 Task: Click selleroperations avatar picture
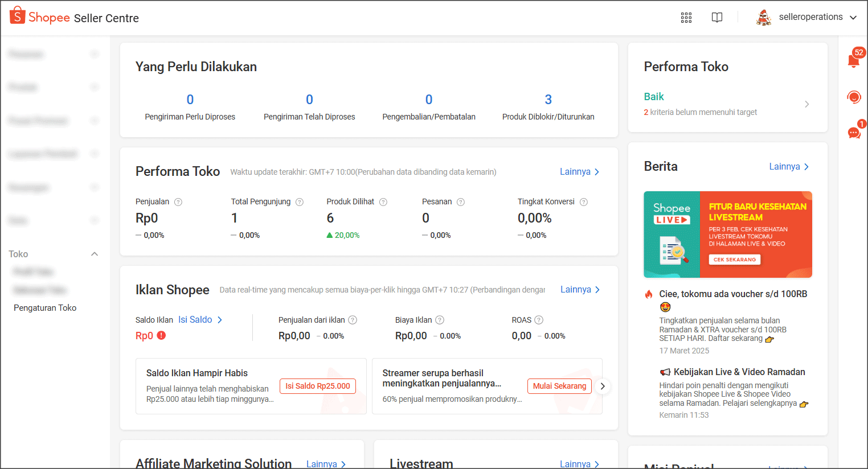tap(764, 18)
